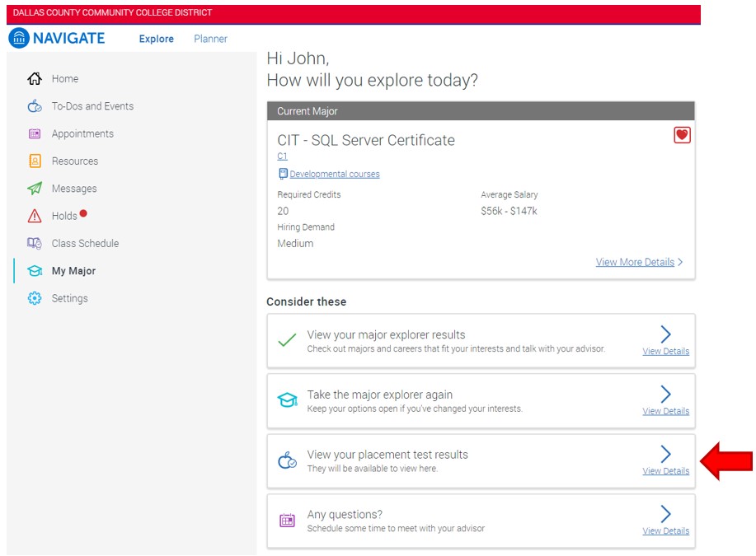The image size is (756, 556).
Task: Expand View your major explorer results chevron
Action: coord(666,334)
